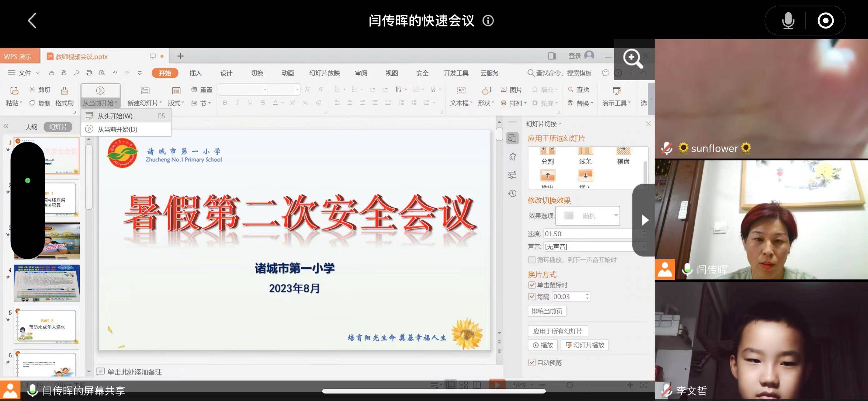Image resolution: width=868 pixels, height=401 pixels.
Task: Uncheck the 每隔 auto-advance interval checkbox
Action: click(532, 296)
